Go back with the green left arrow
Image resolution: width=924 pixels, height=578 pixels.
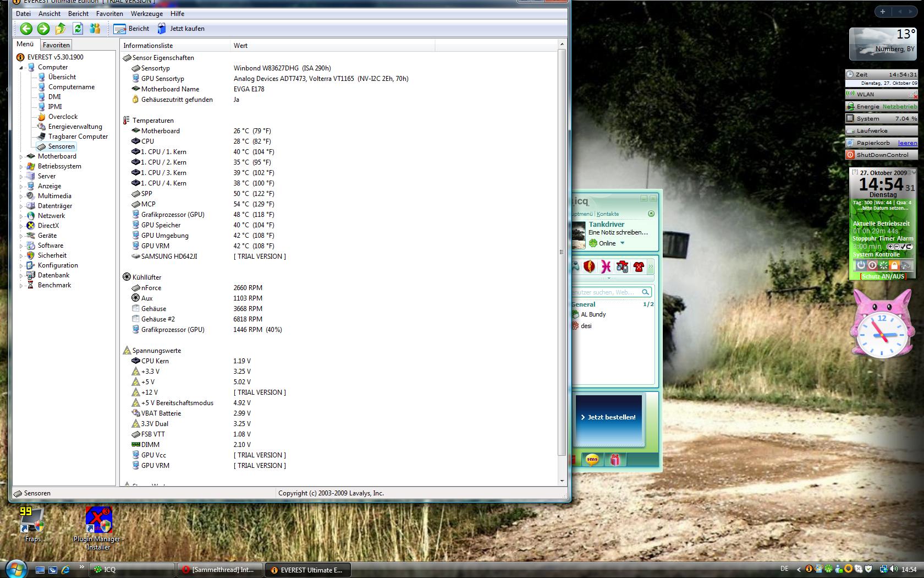26,29
